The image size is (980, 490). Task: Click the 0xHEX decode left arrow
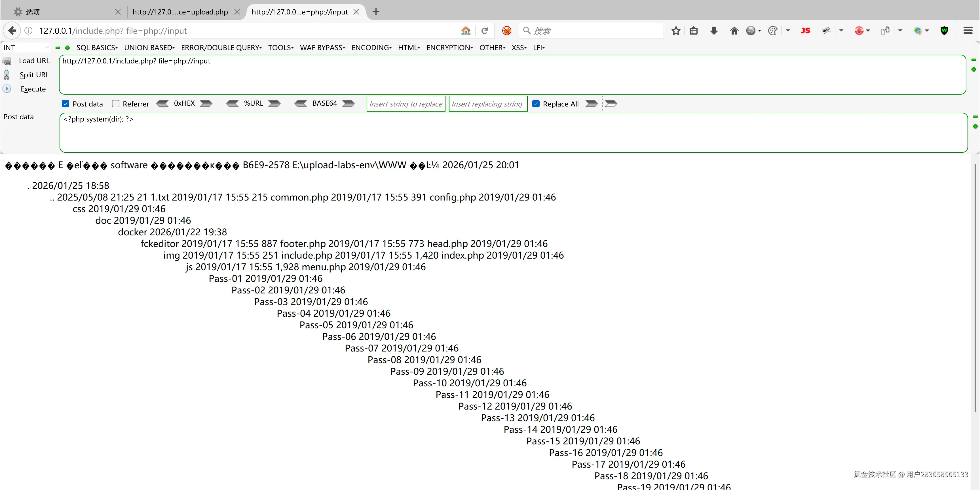(162, 103)
